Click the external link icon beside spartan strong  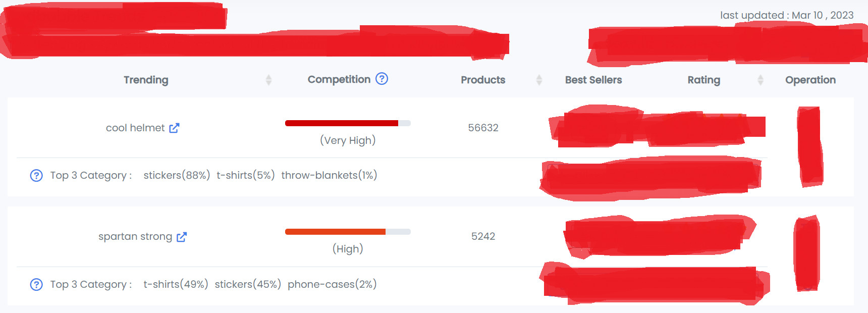click(182, 237)
